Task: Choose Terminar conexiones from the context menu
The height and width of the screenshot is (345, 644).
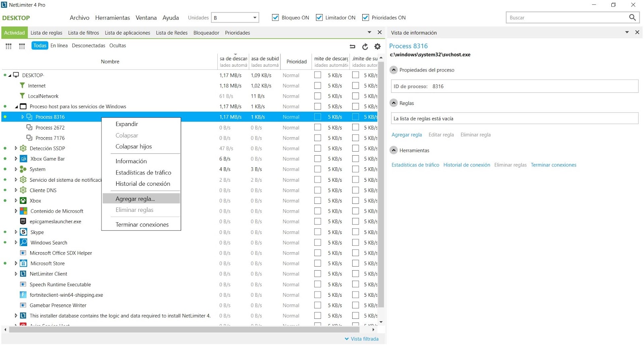Action: click(141, 224)
